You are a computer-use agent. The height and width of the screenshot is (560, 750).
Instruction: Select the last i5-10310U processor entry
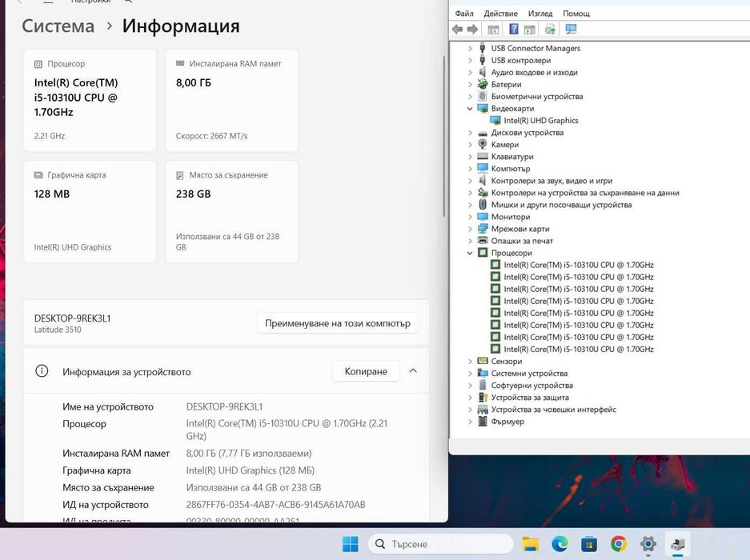(578, 349)
